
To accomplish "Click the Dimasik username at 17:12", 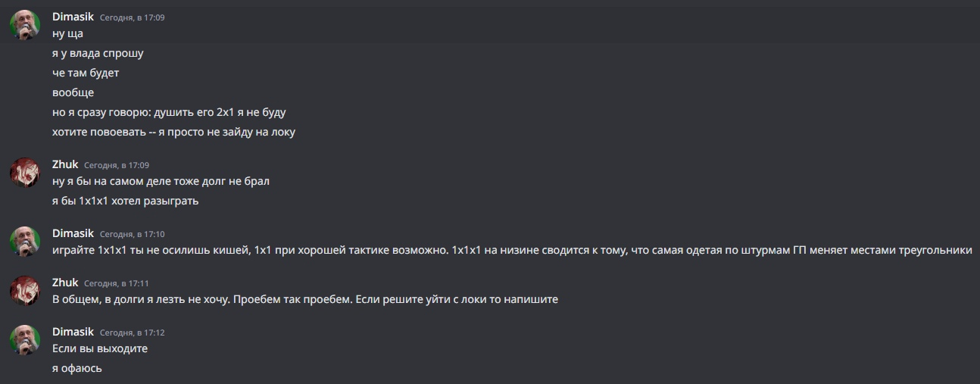I will click(73, 332).
